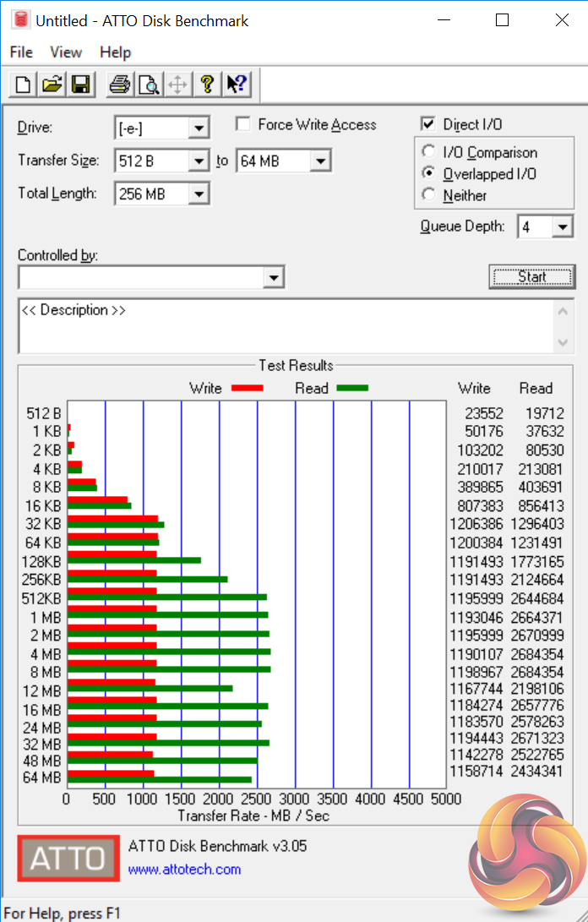This screenshot has height=922, width=588.
Task: Click the status bar For Help, press F1
Action: pyautogui.click(x=63, y=914)
